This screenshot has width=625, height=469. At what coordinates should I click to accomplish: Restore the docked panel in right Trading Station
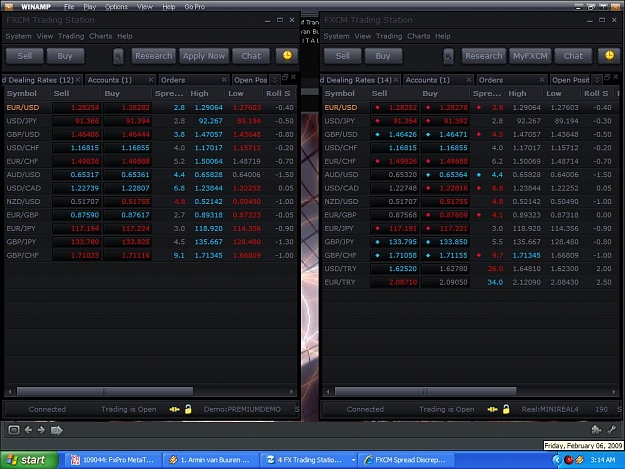tap(607, 77)
